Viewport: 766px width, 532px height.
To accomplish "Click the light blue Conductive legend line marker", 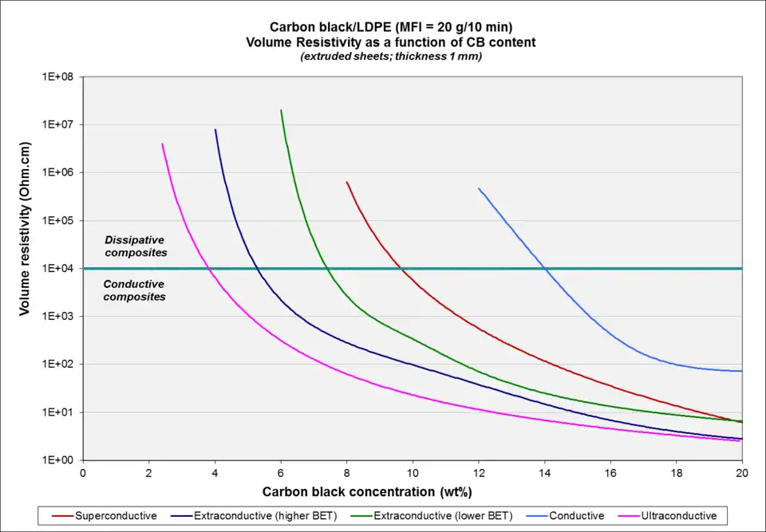I will [x=539, y=516].
